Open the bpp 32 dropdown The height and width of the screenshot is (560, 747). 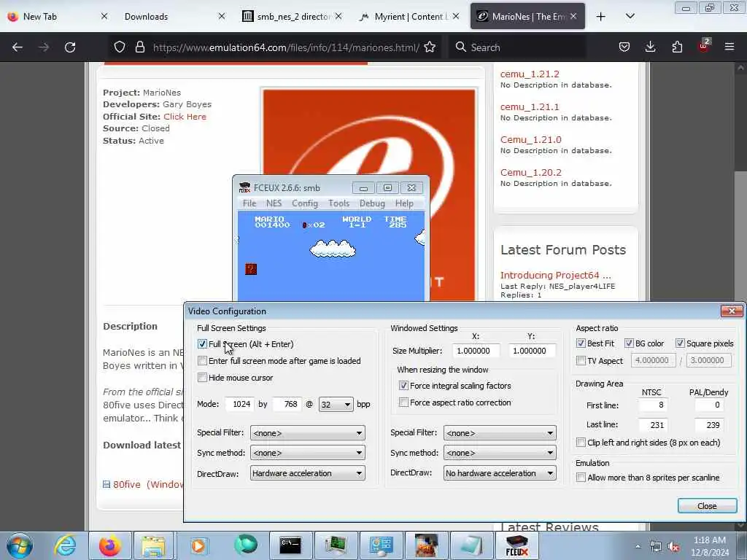pos(336,404)
